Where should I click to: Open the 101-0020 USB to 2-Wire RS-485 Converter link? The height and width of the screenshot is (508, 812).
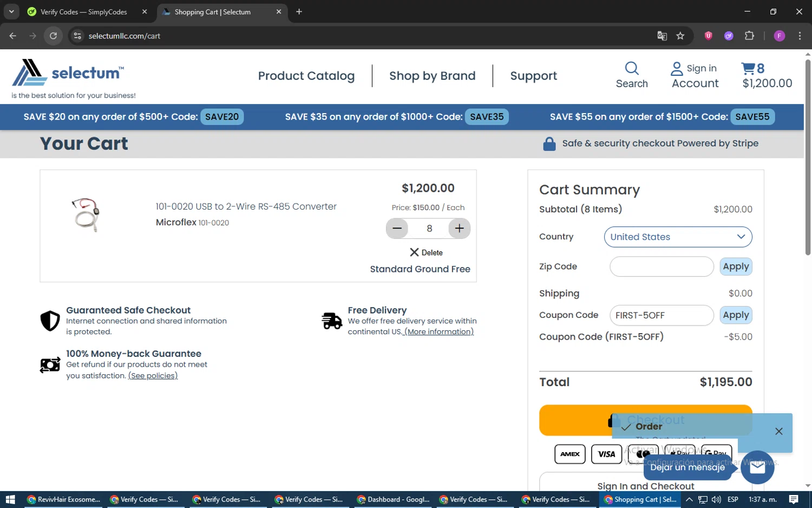pos(246,206)
